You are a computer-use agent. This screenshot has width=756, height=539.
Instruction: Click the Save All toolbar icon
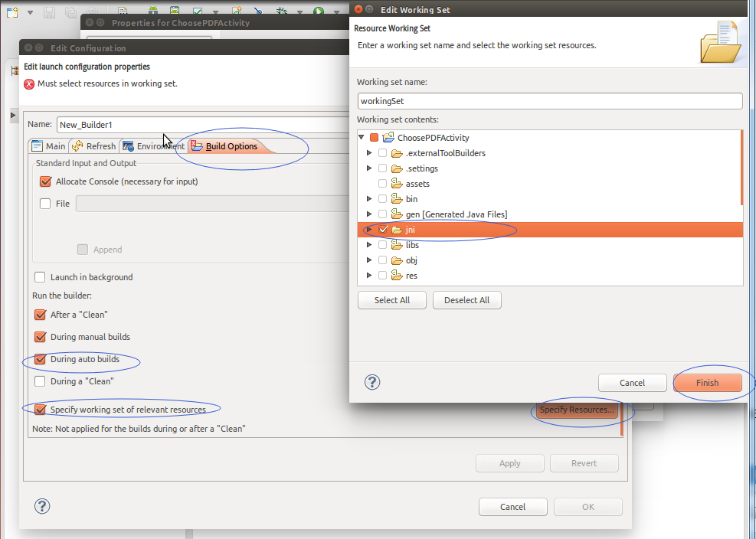pos(70,12)
